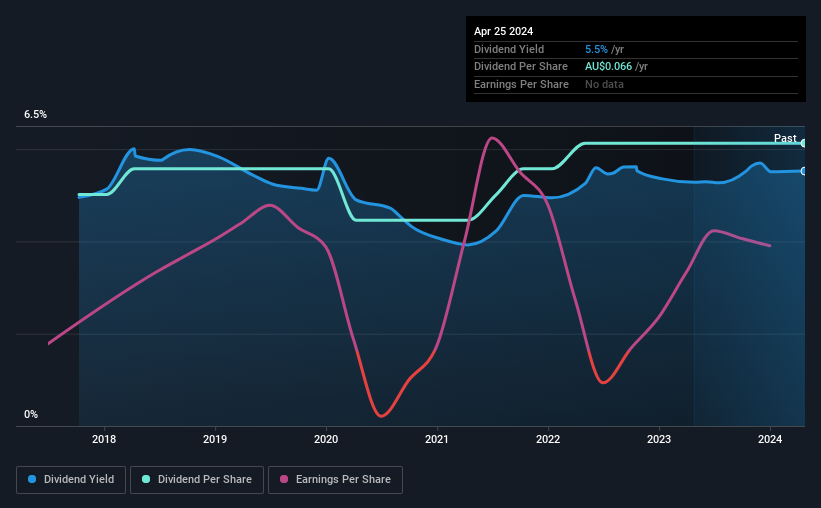Click the 5.5% Dividend Yield value in tooltip

(596, 49)
